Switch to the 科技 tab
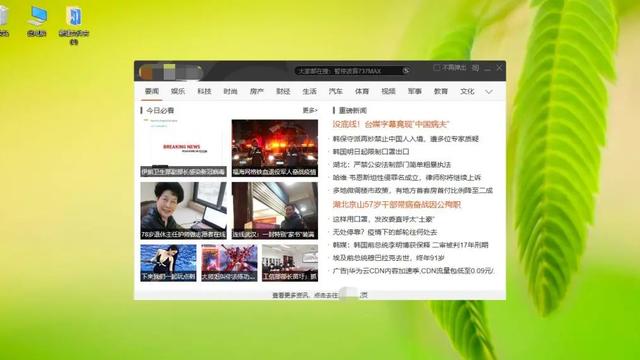 tap(204, 91)
